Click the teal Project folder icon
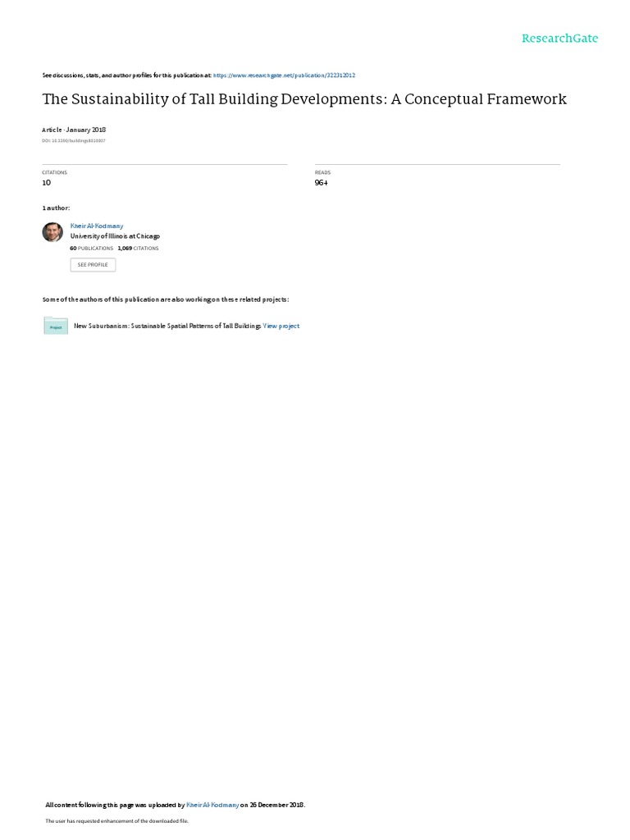This screenshot has width=630, height=840. (x=56, y=326)
